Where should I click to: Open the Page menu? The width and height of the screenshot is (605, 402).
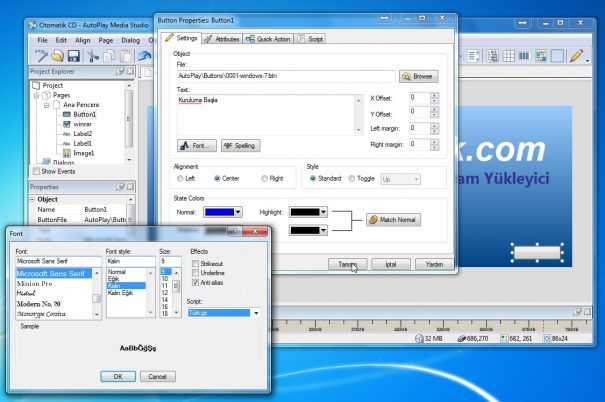pyautogui.click(x=106, y=40)
